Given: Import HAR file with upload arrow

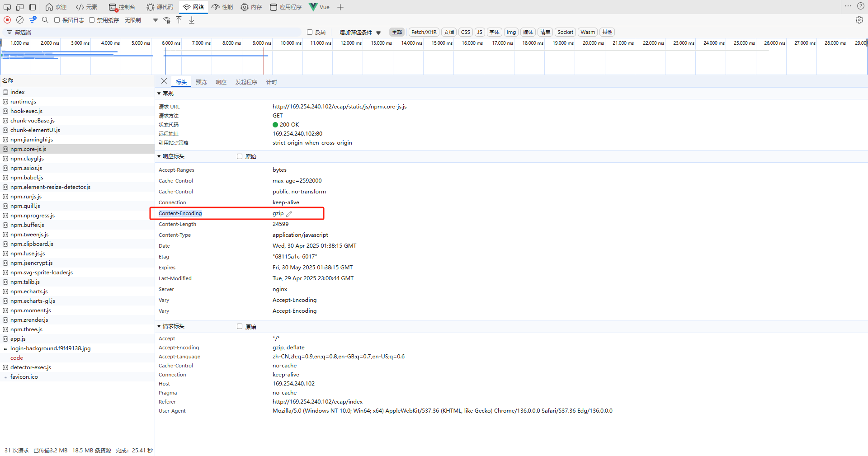Looking at the screenshot, I should (x=179, y=20).
